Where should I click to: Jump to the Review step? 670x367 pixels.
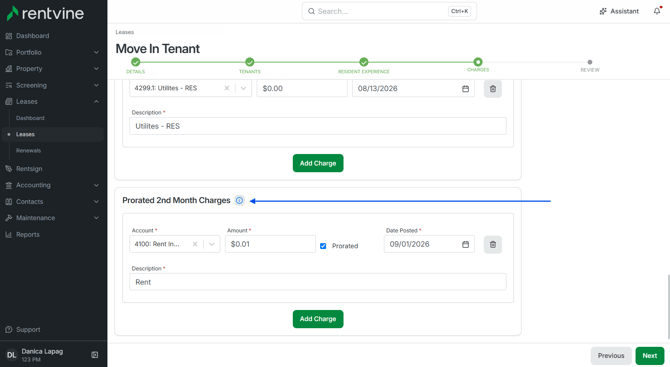click(x=590, y=62)
